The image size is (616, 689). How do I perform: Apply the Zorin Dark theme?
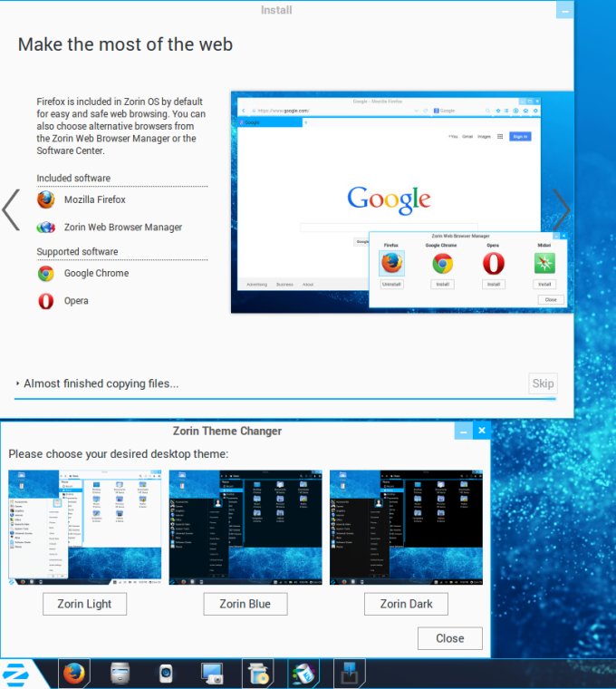coord(406,604)
